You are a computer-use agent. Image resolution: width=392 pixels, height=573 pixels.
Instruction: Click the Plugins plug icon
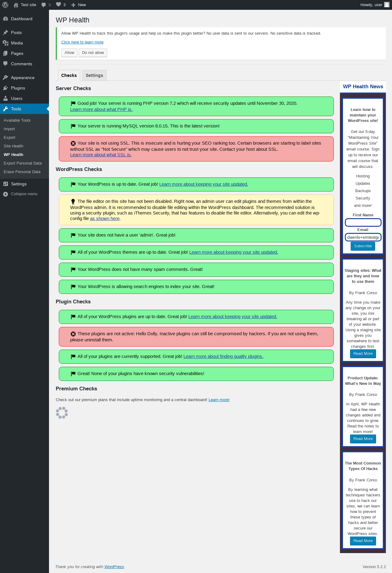(6, 88)
